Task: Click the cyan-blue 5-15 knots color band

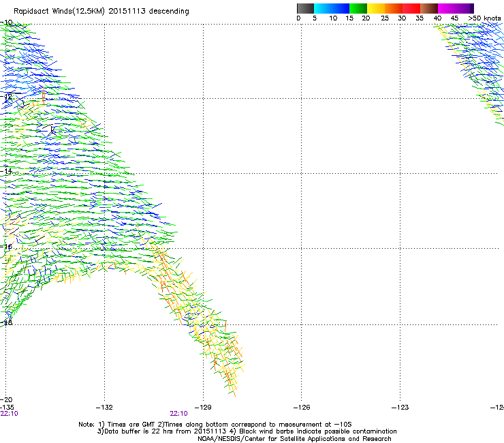Action: pos(332,8)
